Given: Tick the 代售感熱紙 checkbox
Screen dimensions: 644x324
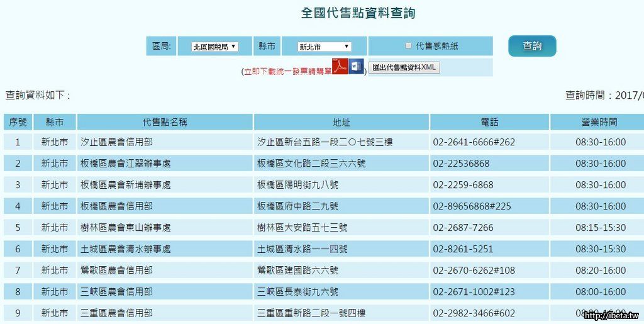Looking at the screenshot, I should tap(409, 46).
